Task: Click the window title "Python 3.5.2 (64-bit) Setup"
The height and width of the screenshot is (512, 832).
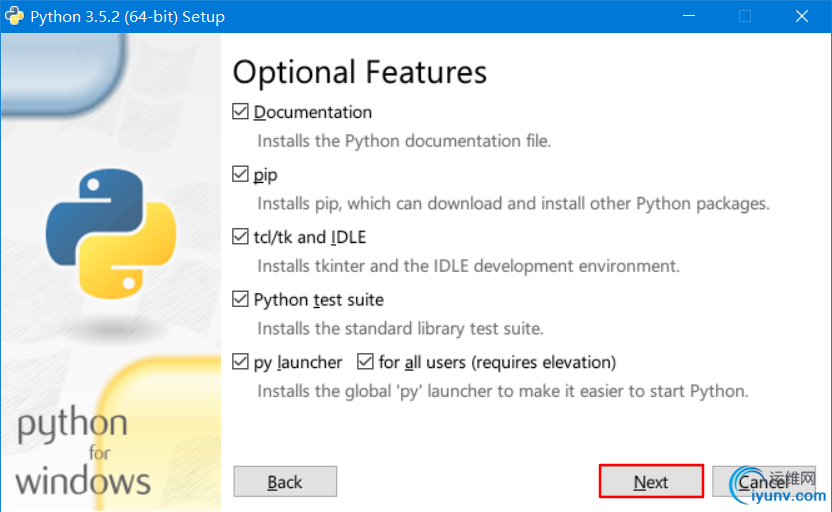Action: tap(127, 16)
